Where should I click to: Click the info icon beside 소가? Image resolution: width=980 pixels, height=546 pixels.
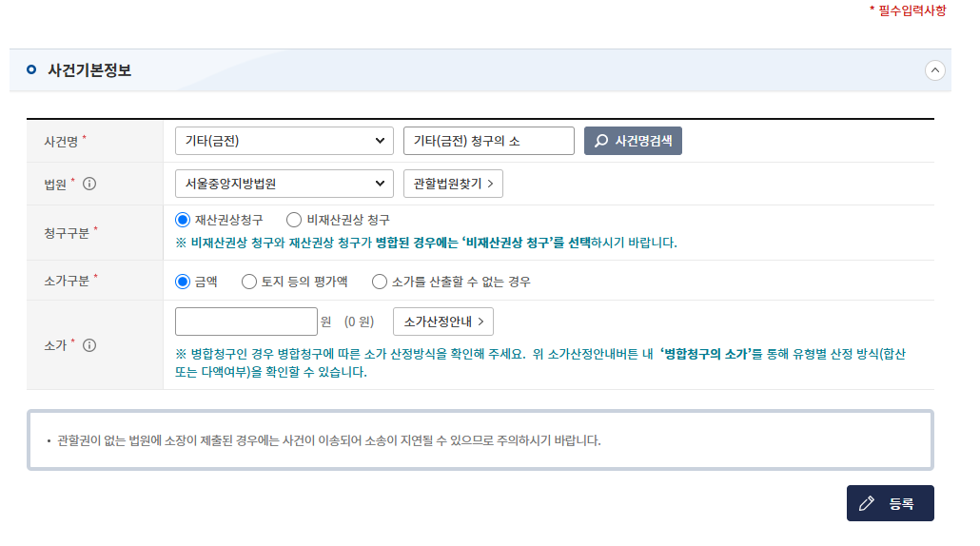(x=89, y=345)
